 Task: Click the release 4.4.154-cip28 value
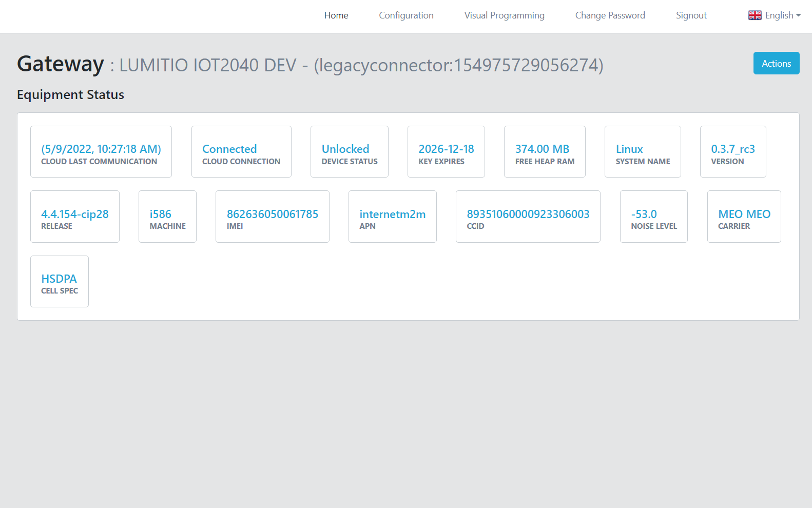(75, 214)
